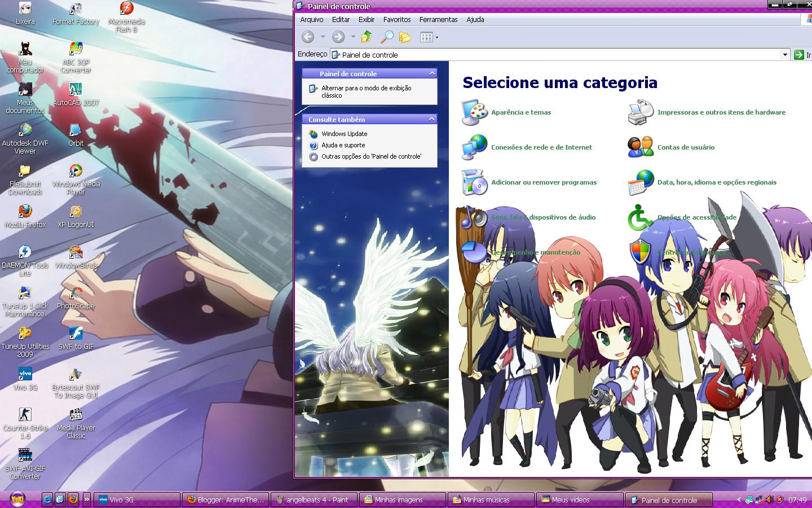Select Bytescout SWF To Image GUI icon

(x=76, y=383)
